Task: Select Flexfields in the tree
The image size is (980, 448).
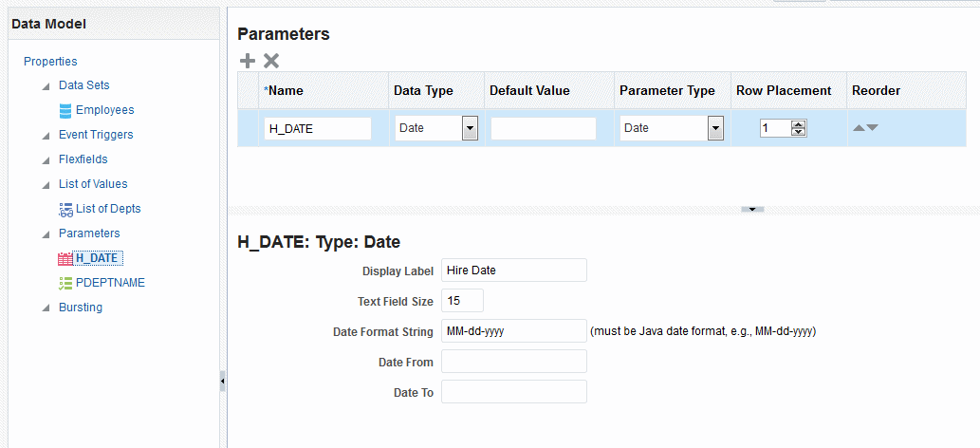Action: tap(83, 159)
